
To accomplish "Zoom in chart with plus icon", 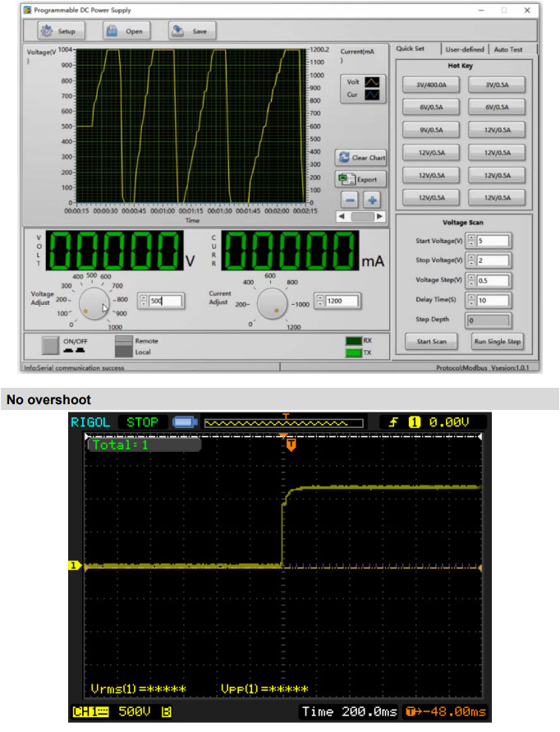I will tap(372, 200).
